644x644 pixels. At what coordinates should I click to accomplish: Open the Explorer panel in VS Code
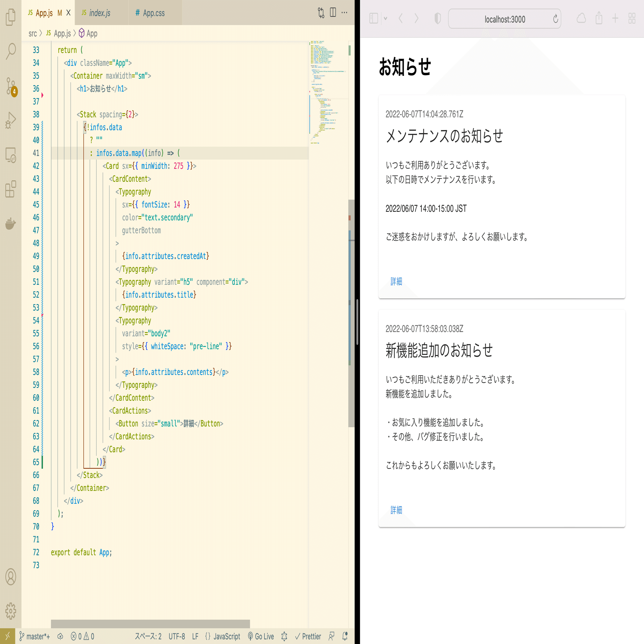(11, 16)
